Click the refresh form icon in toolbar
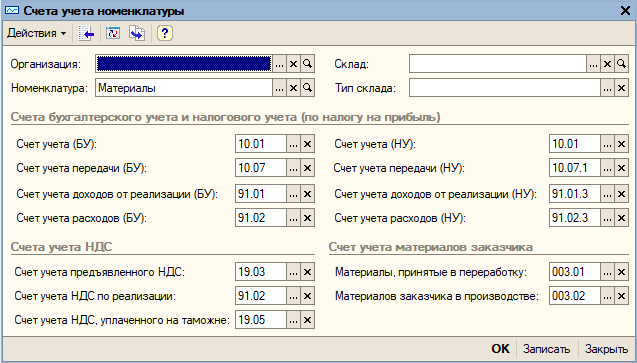 tap(113, 33)
